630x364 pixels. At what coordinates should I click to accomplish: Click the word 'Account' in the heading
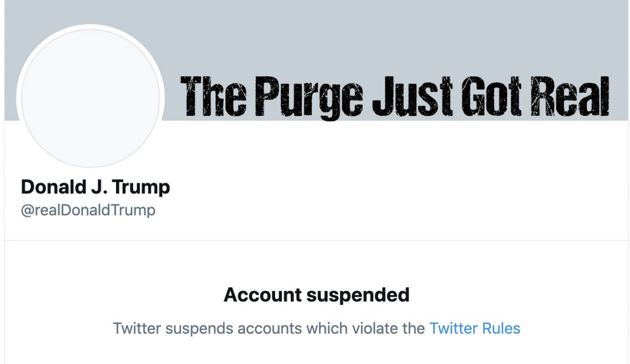click(x=262, y=295)
